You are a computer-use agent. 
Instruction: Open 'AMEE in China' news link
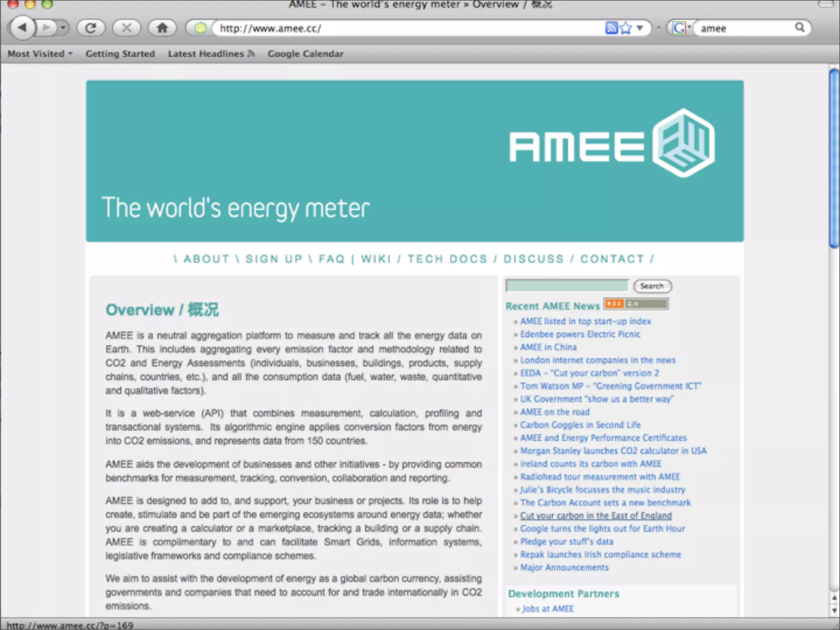pos(548,347)
